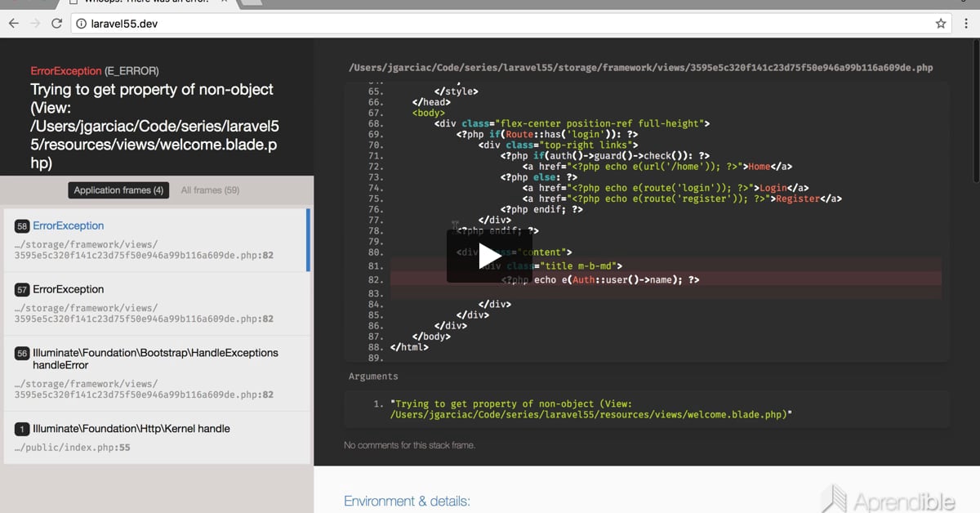
Task: Reload the page with the refresh icon
Action: tap(56, 24)
